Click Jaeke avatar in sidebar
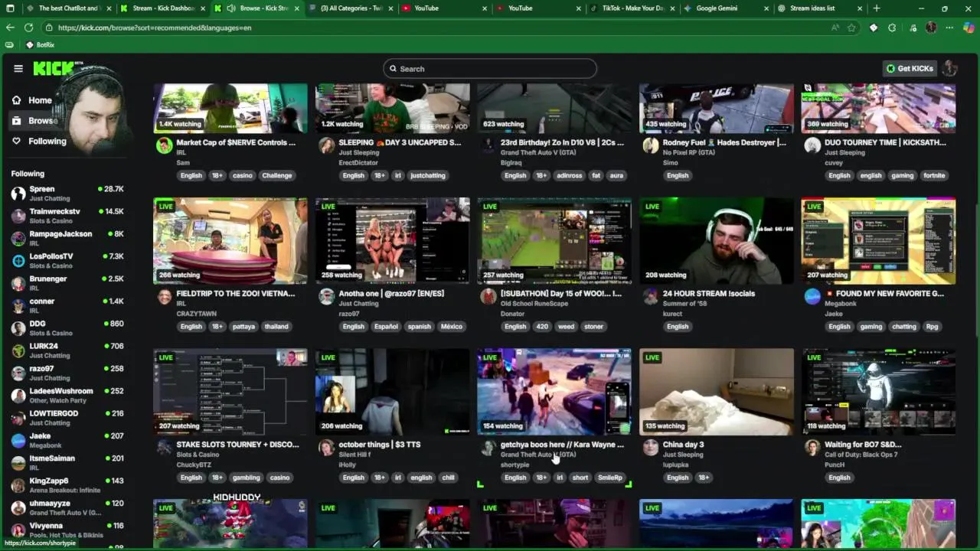Image resolution: width=980 pixels, height=551 pixels. point(18,440)
